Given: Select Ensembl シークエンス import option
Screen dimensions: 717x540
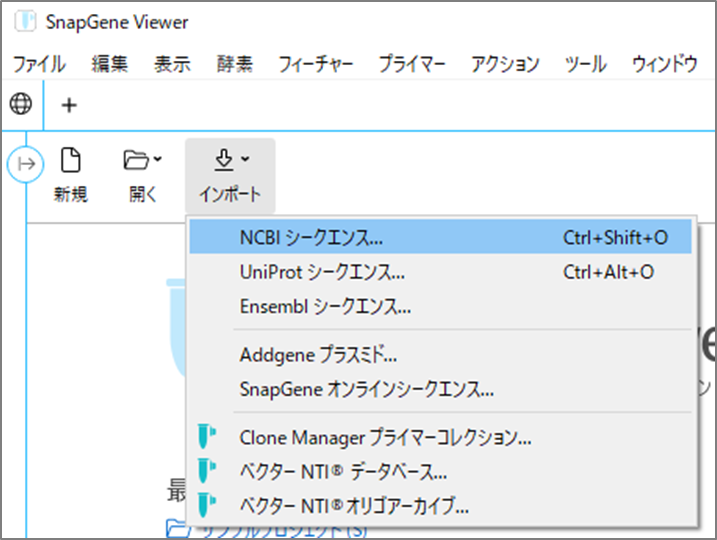Looking at the screenshot, I should click(325, 306).
